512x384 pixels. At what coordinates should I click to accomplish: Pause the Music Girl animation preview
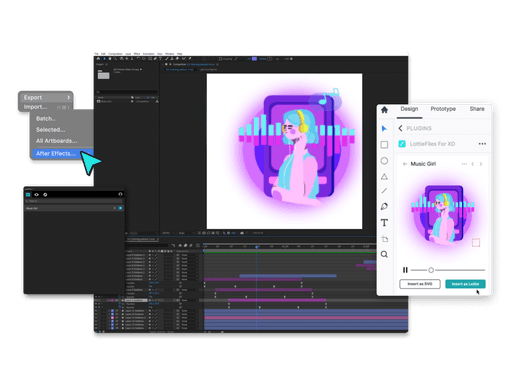click(x=405, y=270)
